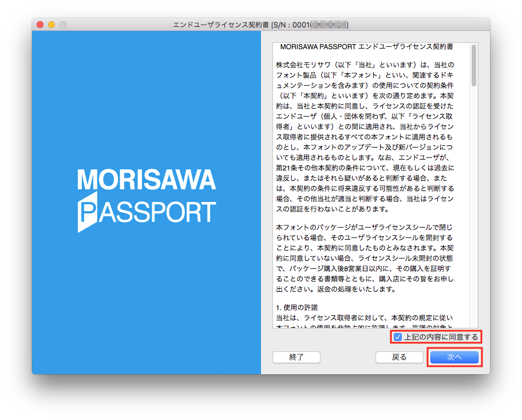Uncheck the 上記の内容に同意する checkbox
The height and width of the screenshot is (420, 522).
[397, 337]
